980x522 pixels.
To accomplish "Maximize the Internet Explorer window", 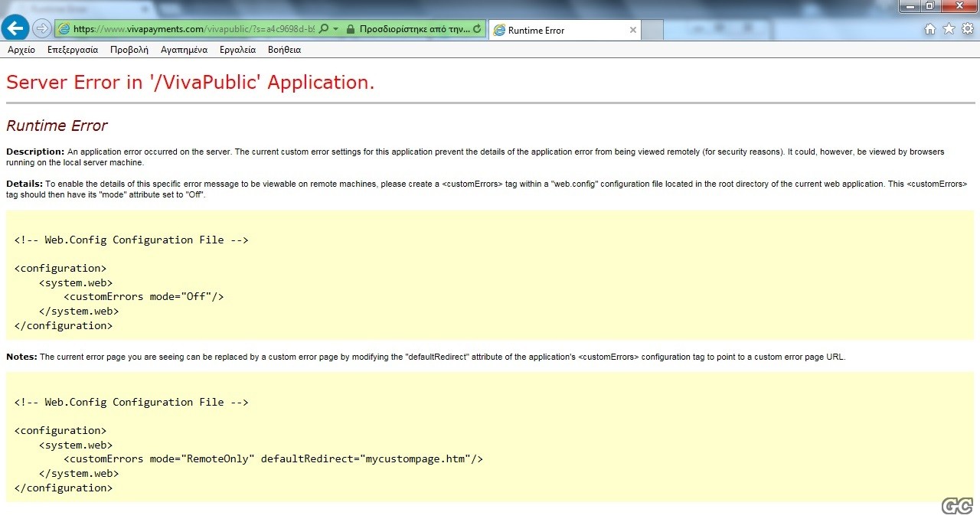I will (x=930, y=6).
